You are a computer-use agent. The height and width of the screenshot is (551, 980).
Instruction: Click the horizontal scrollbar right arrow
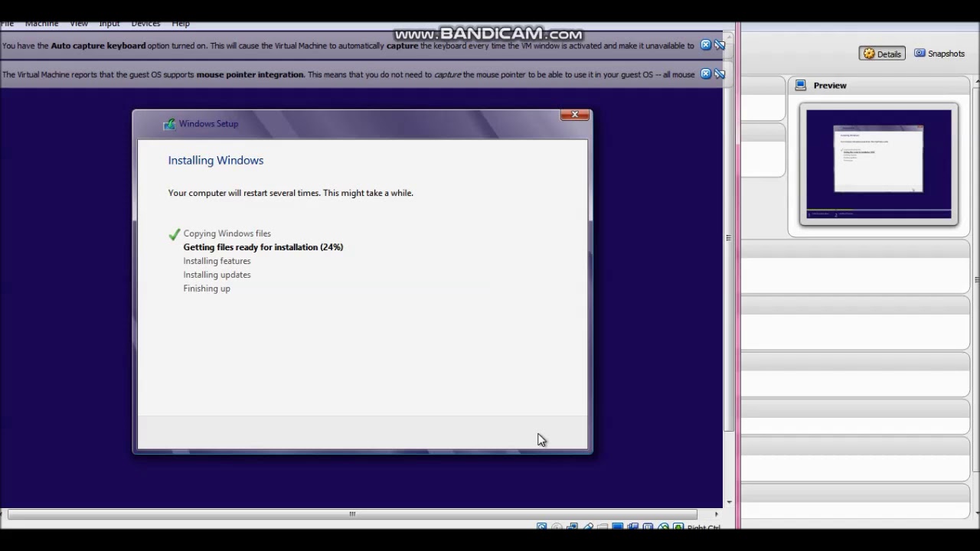[x=717, y=514]
